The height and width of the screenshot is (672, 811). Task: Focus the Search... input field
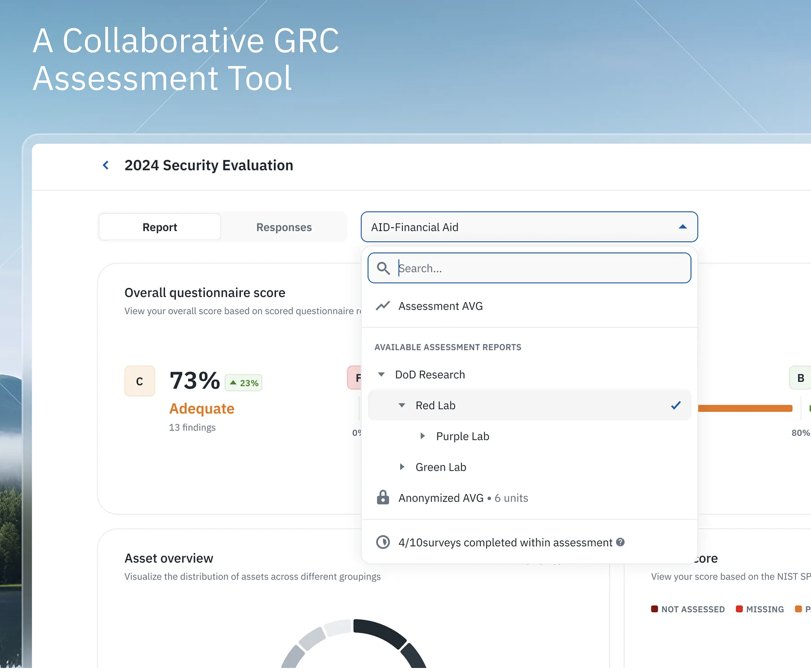[529, 268]
